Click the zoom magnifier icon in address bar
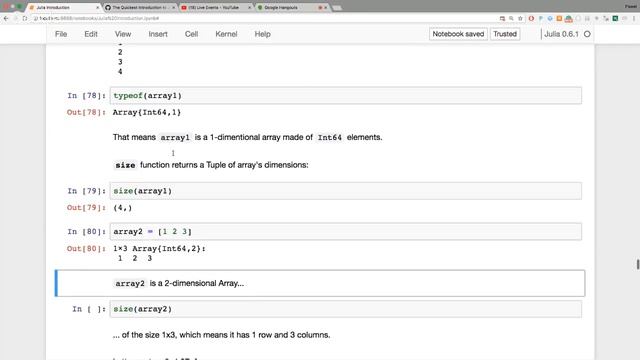The height and width of the screenshot is (360, 640). (x=511, y=18)
